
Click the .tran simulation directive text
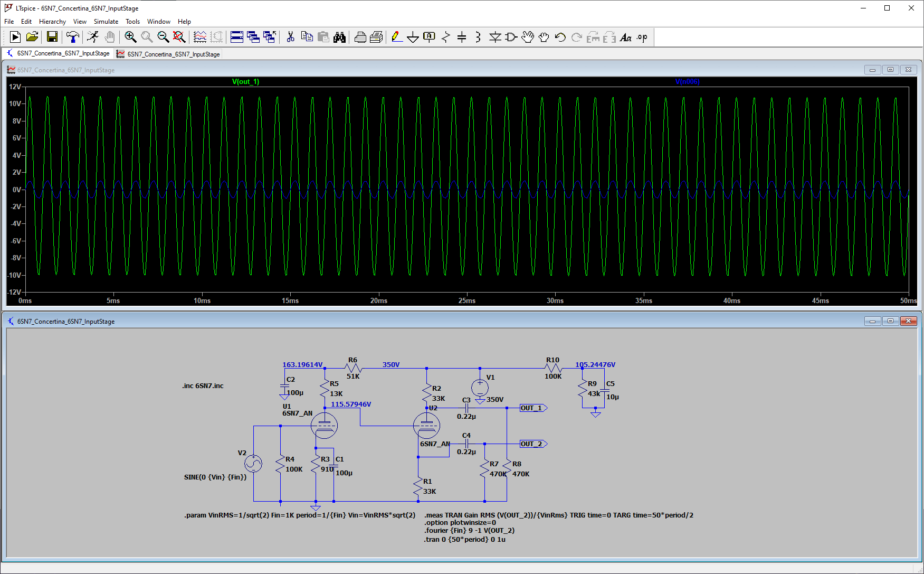[x=465, y=539]
